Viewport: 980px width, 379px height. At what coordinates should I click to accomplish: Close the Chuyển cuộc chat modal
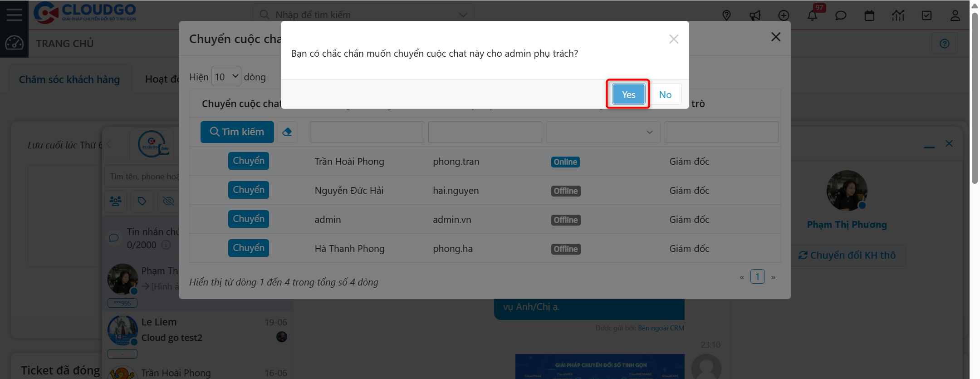pyautogui.click(x=776, y=37)
